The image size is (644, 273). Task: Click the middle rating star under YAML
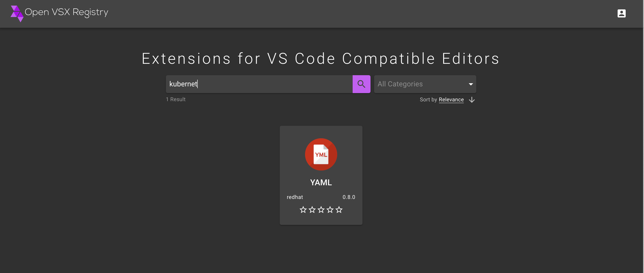[321, 210]
